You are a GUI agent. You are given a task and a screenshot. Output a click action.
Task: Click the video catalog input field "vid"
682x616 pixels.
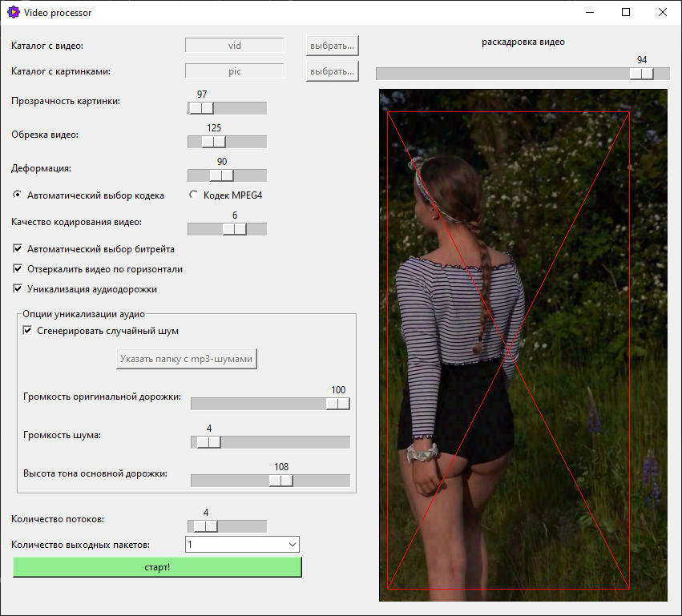pos(235,46)
